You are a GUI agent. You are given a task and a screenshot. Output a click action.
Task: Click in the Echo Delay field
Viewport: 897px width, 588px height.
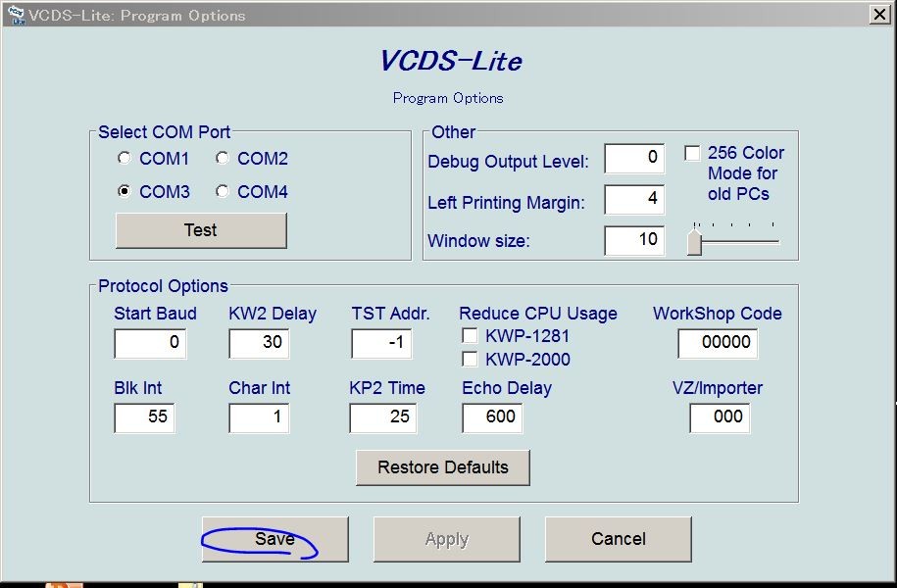(x=492, y=418)
